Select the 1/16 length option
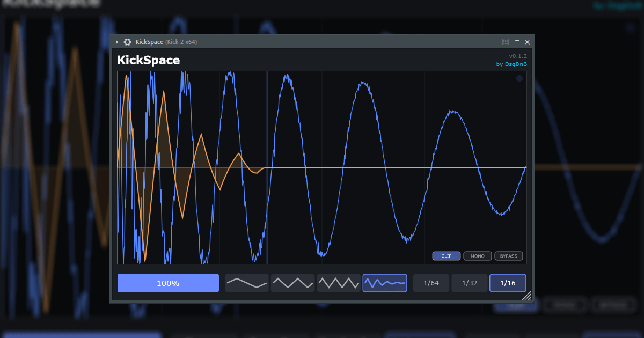644x338 pixels. [x=508, y=283]
